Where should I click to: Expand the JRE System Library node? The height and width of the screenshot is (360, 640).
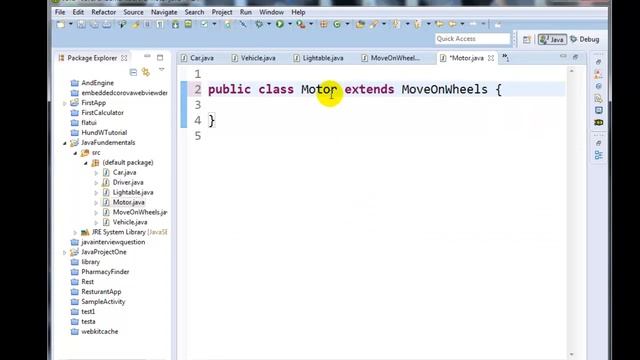(75, 233)
